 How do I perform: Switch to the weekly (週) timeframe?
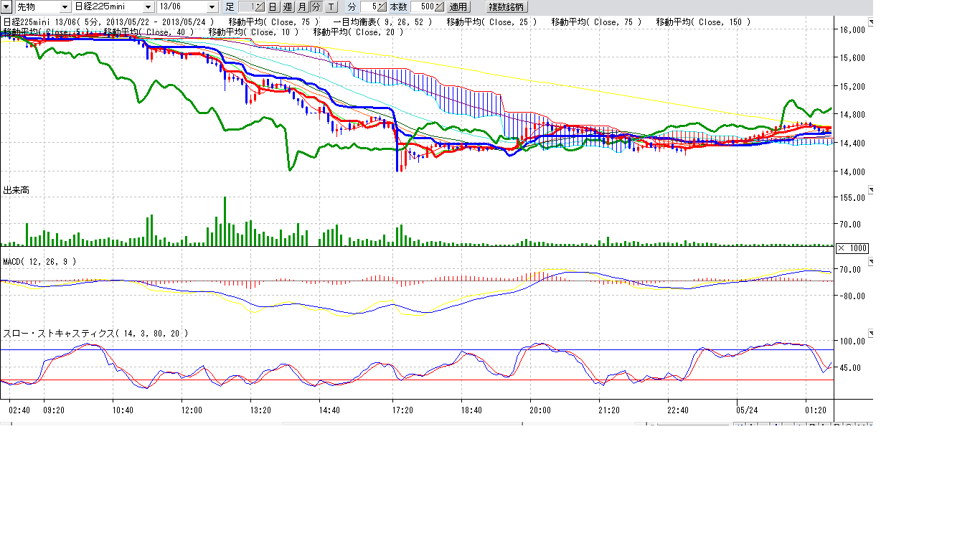coord(288,6)
